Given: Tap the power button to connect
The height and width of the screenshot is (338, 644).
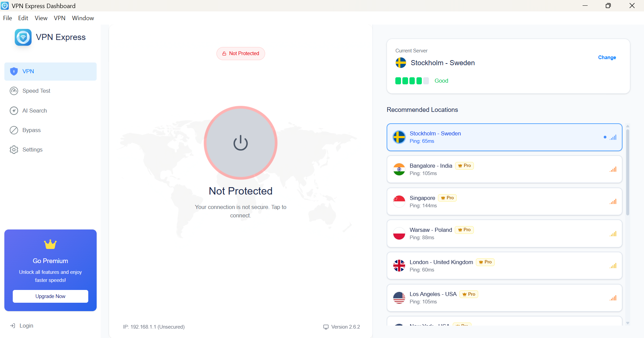Looking at the screenshot, I should pos(240,143).
